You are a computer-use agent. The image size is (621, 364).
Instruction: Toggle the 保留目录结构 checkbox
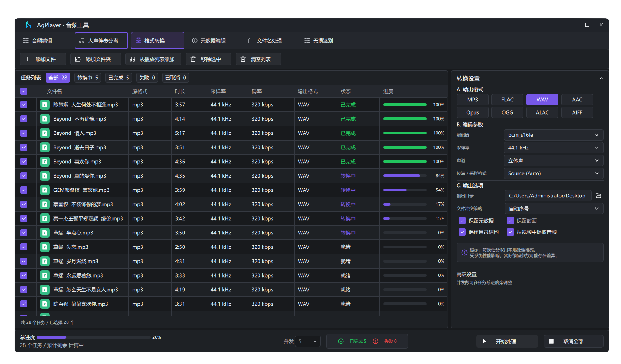pos(462,232)
